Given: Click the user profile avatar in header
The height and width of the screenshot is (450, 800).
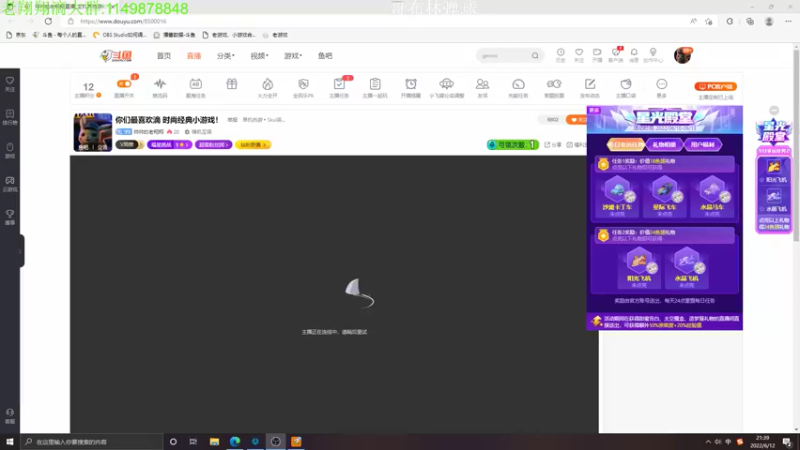Looking at the screenshot, I should pyautogui.click(x=683, y=55).
